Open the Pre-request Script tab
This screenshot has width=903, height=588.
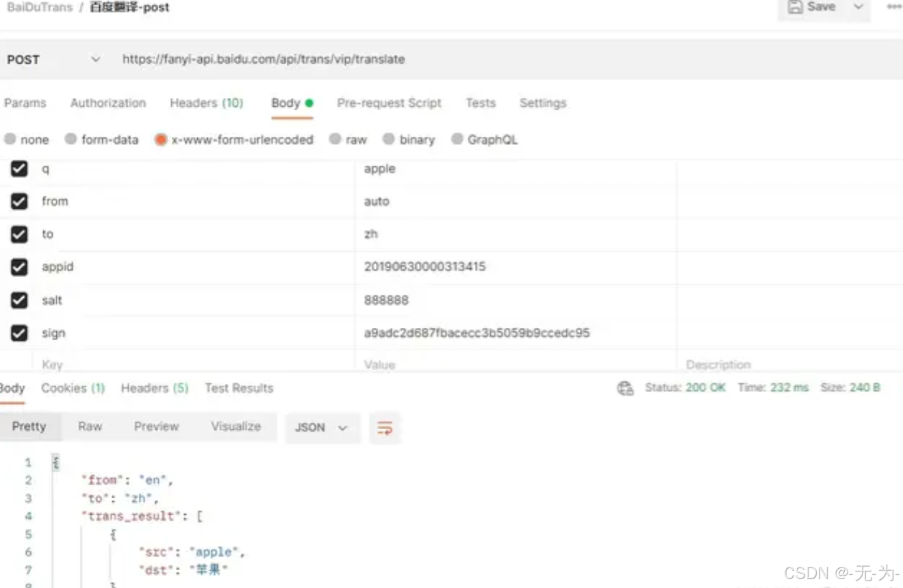point(389,103)
